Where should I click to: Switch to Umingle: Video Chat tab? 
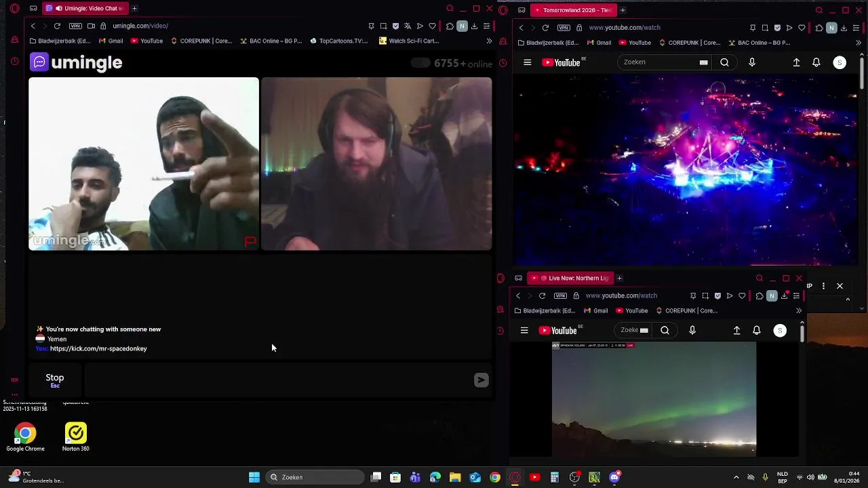[85, 8]
